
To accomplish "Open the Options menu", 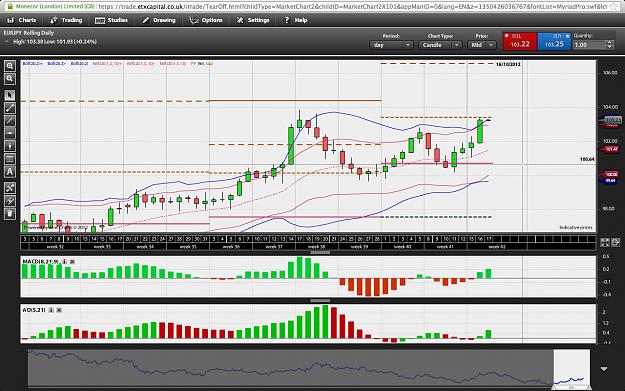I will [206, 20].
